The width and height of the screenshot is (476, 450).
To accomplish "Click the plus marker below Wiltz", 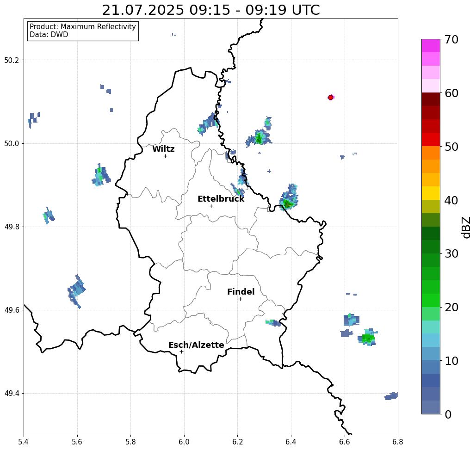I will coord(166,156).
